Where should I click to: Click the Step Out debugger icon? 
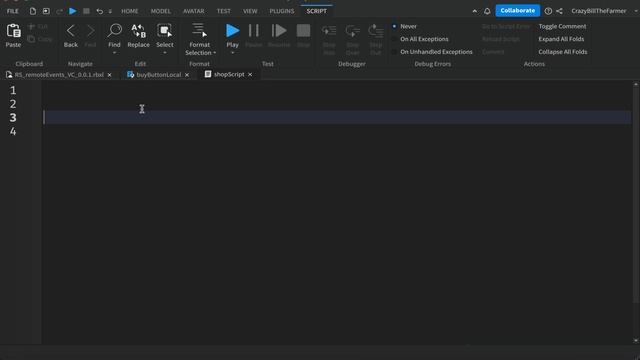click(x=376, y=31)
